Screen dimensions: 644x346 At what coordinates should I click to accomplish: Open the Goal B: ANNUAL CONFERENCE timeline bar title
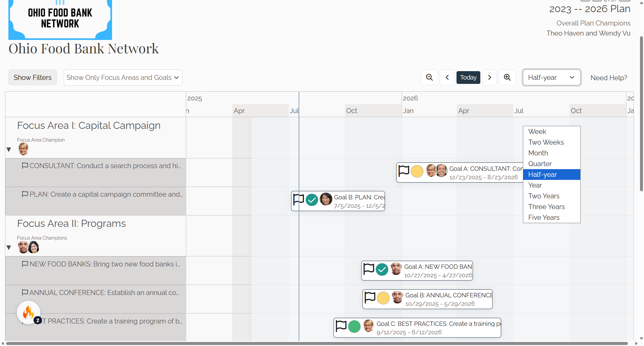(449, 295)
